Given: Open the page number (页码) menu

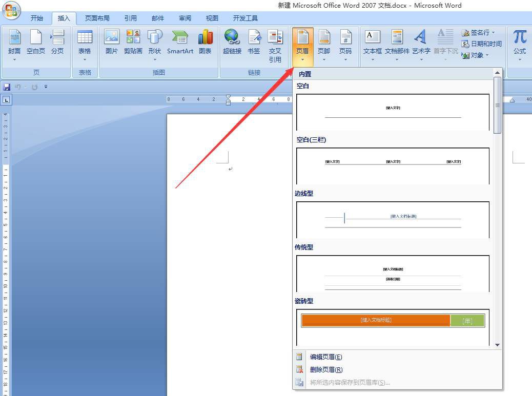Looking at the screenshot, I should (345, 46).
